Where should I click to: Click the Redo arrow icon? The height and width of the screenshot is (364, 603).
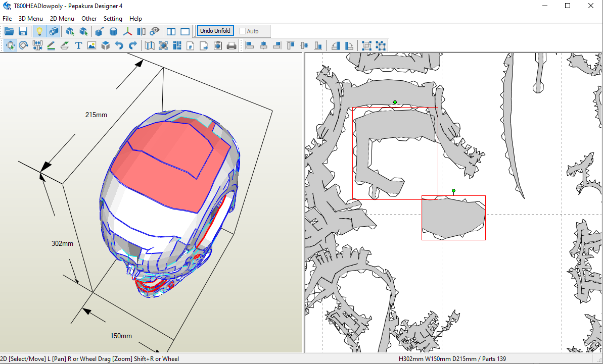(x=132, y=45)
